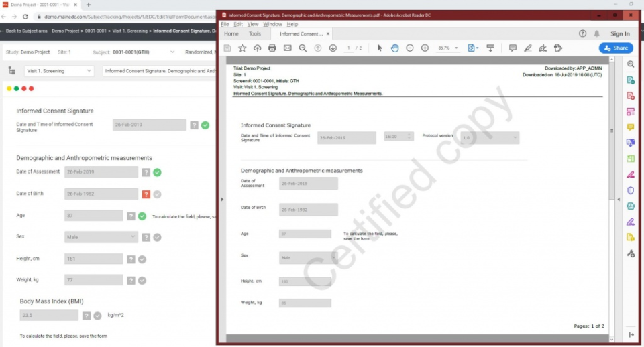The image size is (644, 347).
Task: Go to next page arrow in Acrobat
Action: [333, 48]
